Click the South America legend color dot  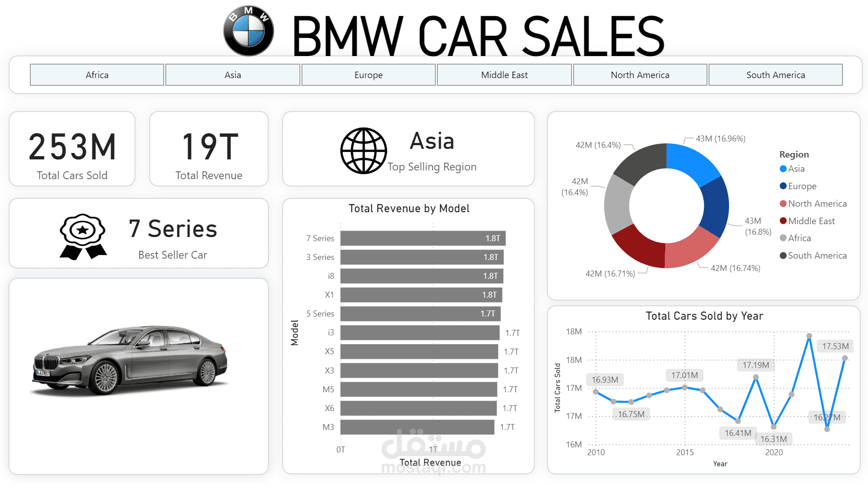(783, 255)
